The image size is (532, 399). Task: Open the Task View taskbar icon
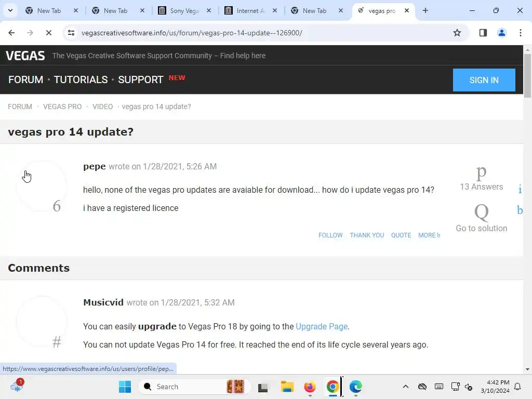[x=263, y=387]
